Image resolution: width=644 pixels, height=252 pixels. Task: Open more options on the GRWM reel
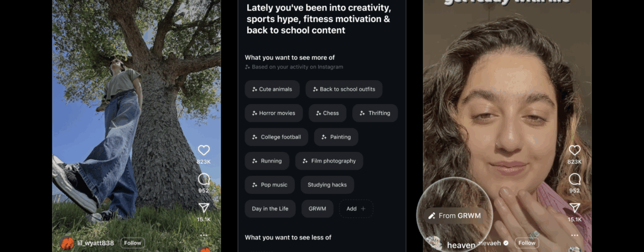pyautogui.click(x=575, y=236)
